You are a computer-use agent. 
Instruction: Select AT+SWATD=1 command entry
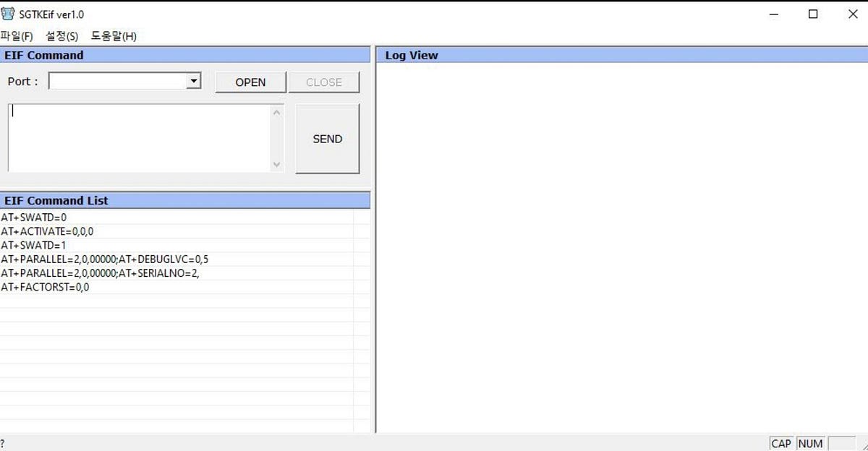[x=34, y=245]
